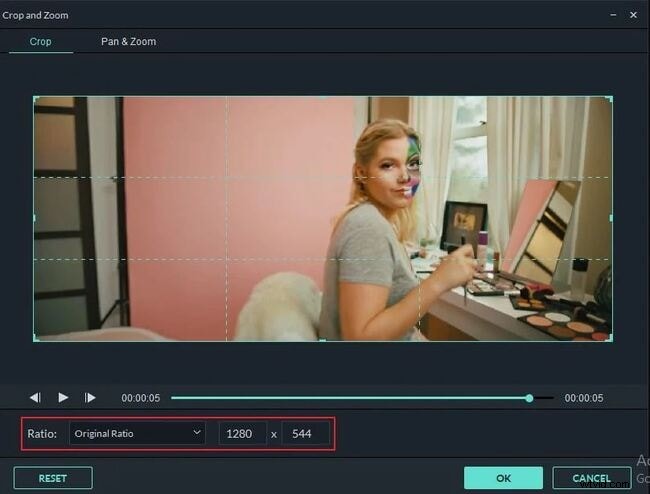Image resolution: width=650 pixels, height=494 pixels.
Task: Open the Pan & Zoom tab
Action: [x=129, y=41]
